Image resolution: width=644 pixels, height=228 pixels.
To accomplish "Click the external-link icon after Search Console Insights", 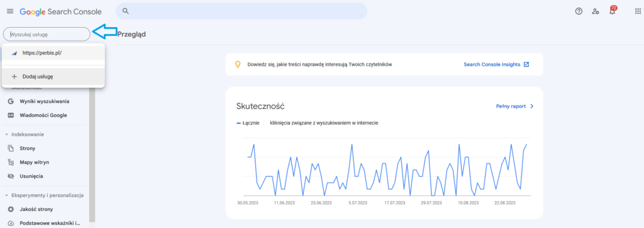I will coord(526,65).
